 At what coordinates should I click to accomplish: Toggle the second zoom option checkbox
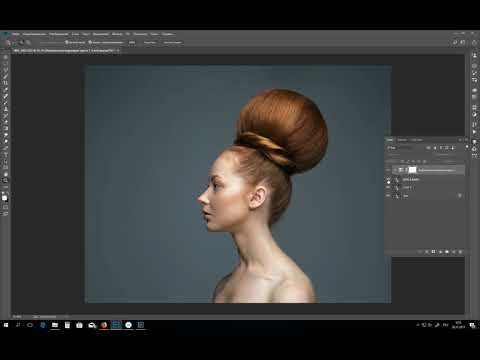(90, 42)
